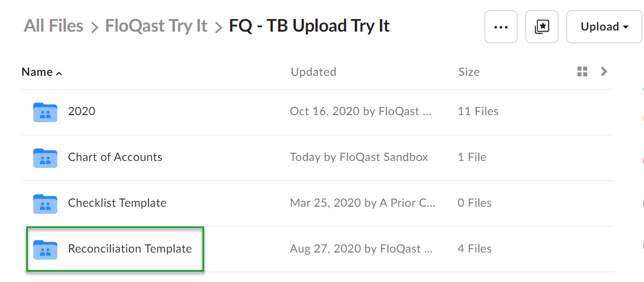644x282 pixels.
Task: Click the 2020 folder icon
Action: click(x=45, y=112)
